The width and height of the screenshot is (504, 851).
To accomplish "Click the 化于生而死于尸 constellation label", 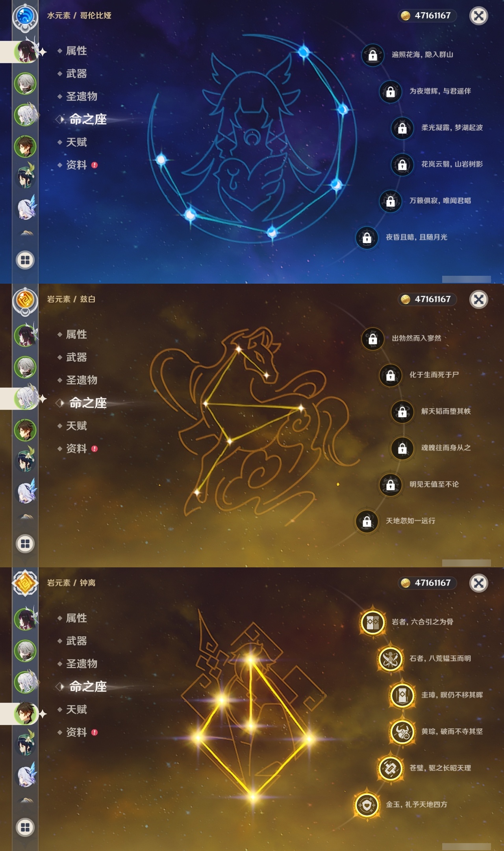I will 434,375.
